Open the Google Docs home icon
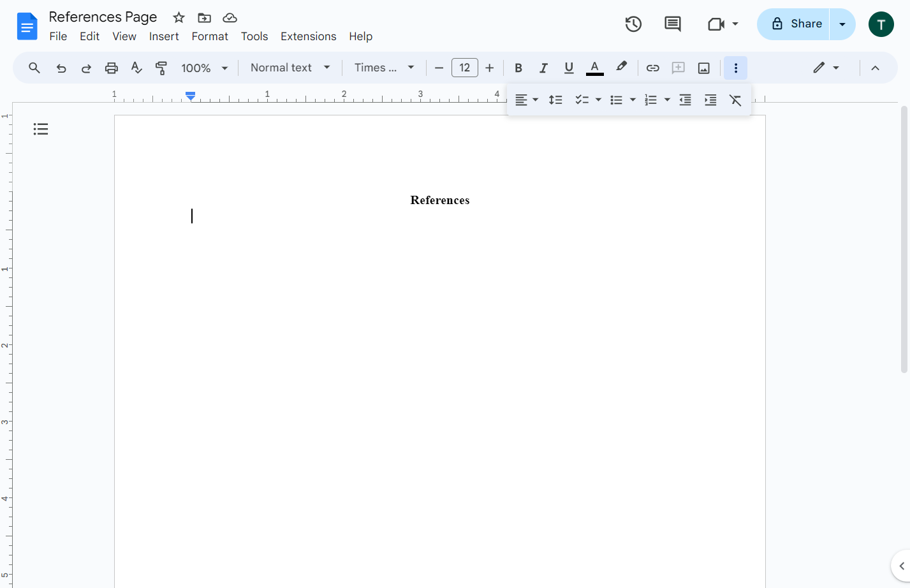 pos(27,26)
